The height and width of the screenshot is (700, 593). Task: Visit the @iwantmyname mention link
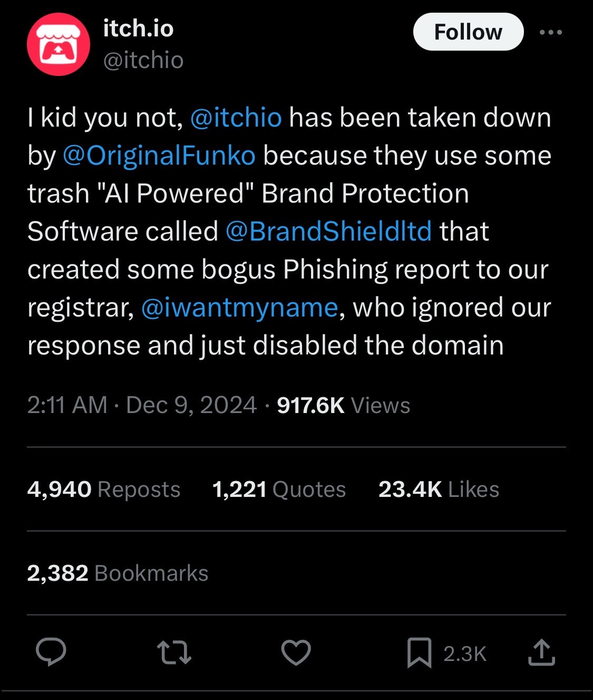point(240,308)
